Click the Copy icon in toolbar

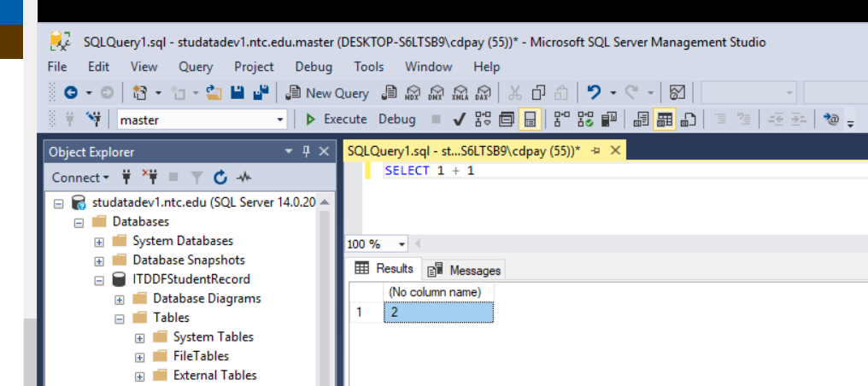tap(538, 93)
